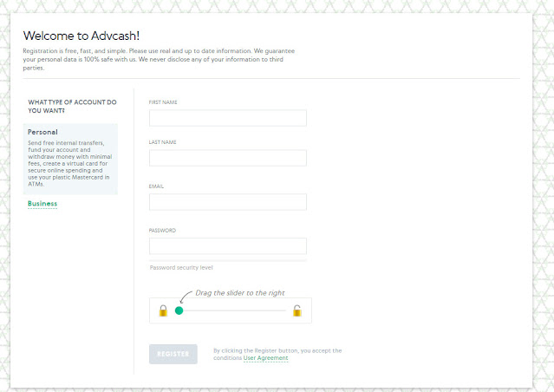554x392 pixels.
Task: Click the 'LAST NAME' label
Action: 162,142
